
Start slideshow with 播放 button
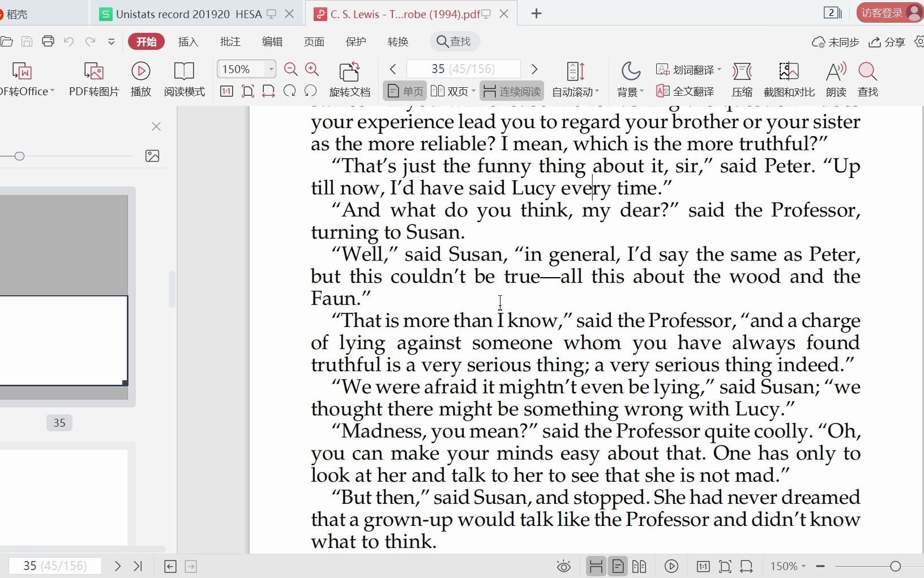click(x=141, y=79)
